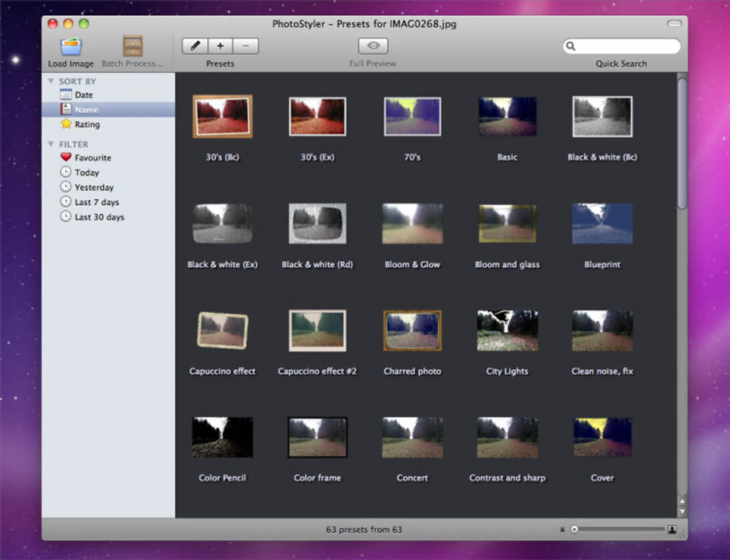Collapse the SORT BY section triangle
The image size is (730, 560).
(x=51, y=82)
